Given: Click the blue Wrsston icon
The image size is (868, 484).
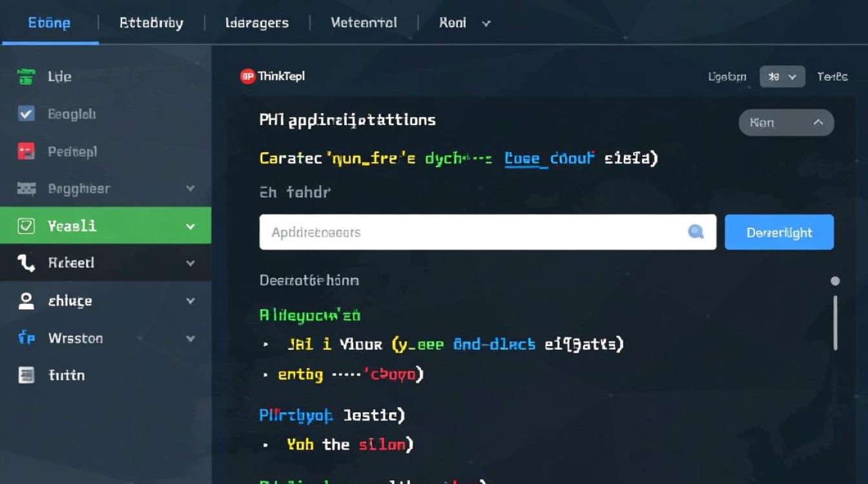Looking at the screenshot, I should tap(26, 338).
